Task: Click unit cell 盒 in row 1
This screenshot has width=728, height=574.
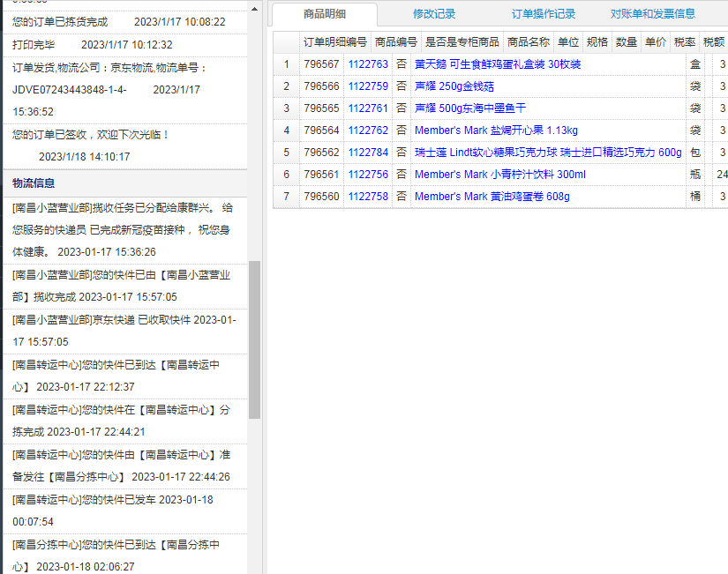Action: [x=695, y=64]
